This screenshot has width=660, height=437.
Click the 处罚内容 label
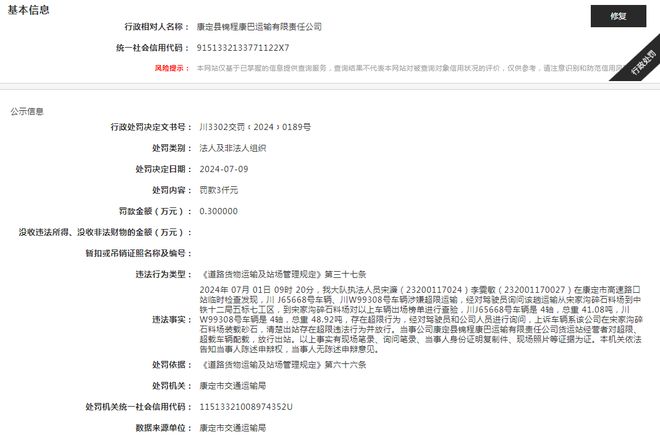[172, 190]
